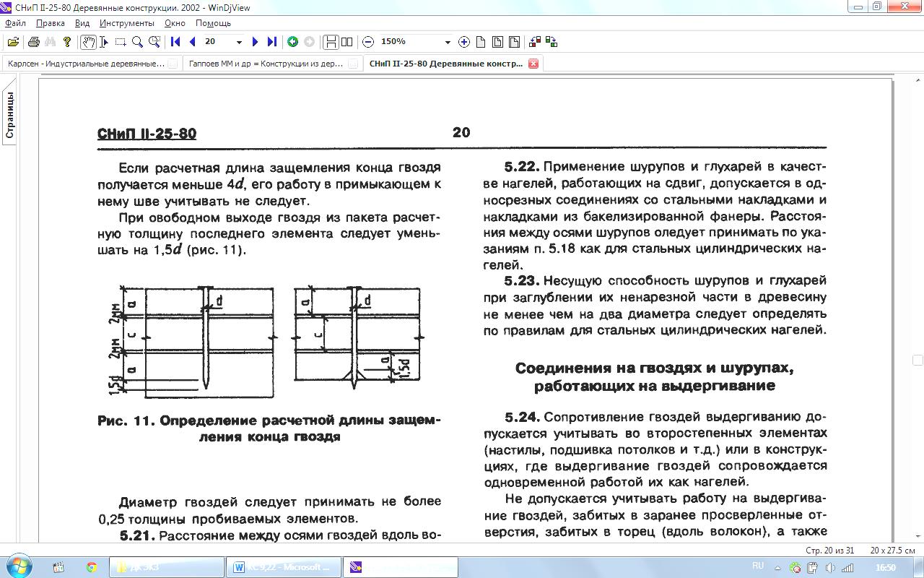The width and height of the screenshot is (924, 578).
Task: Open the zoom level dropdown at 150%
Action: point(448,42)
